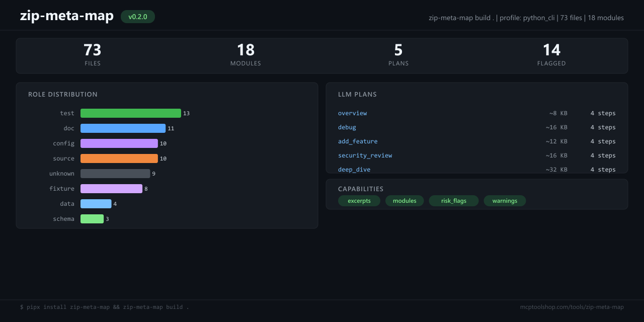Select the gray unknown role bar

click(115, 174)
